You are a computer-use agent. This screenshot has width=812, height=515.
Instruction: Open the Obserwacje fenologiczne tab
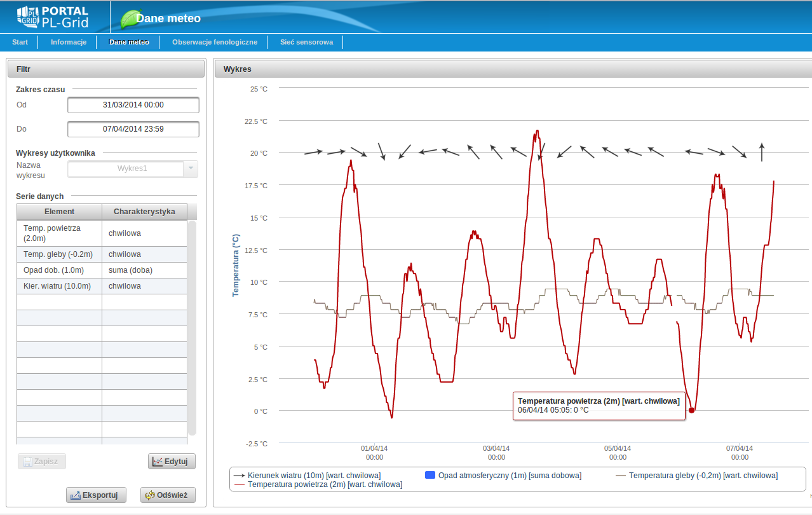[x=215, y=43]
